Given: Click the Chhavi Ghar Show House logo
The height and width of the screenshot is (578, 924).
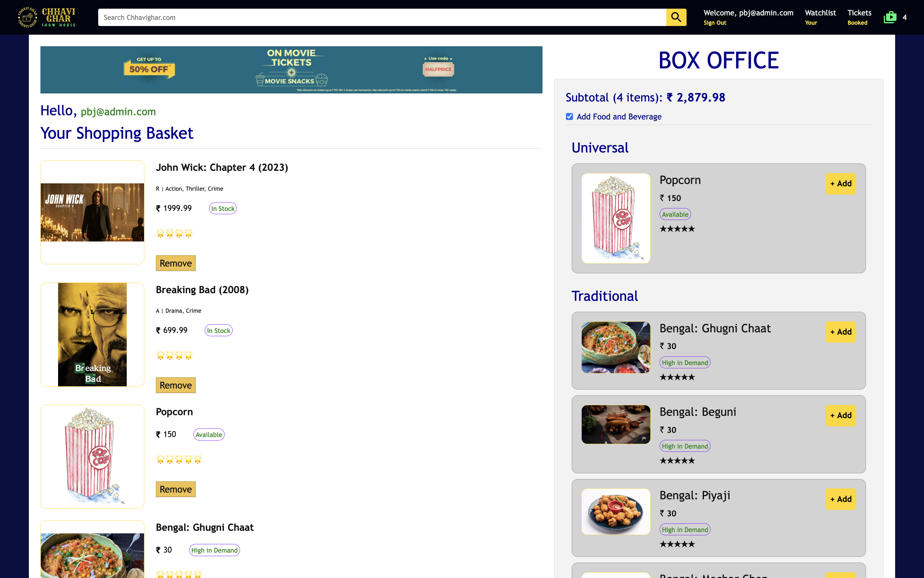Looking at the screenshot, I should [x=46, y=17].
